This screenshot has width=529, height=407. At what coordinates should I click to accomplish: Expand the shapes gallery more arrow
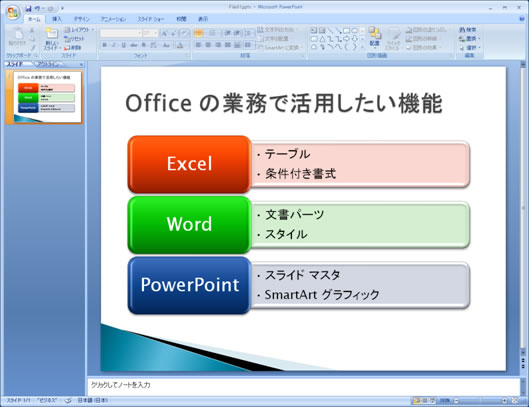coord(363,48)
